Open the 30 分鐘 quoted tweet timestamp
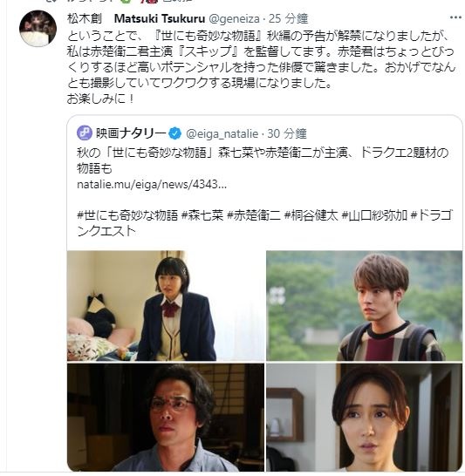This screenshot has width=465, height=476. pyautogui.click(x=287, y=133)
